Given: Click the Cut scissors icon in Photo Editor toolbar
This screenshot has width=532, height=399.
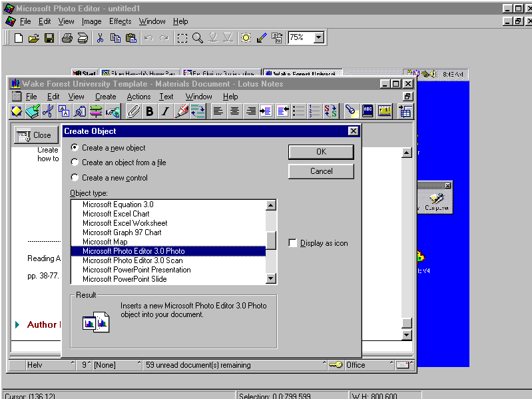Looking at the screenshot, I should [100, 38].
